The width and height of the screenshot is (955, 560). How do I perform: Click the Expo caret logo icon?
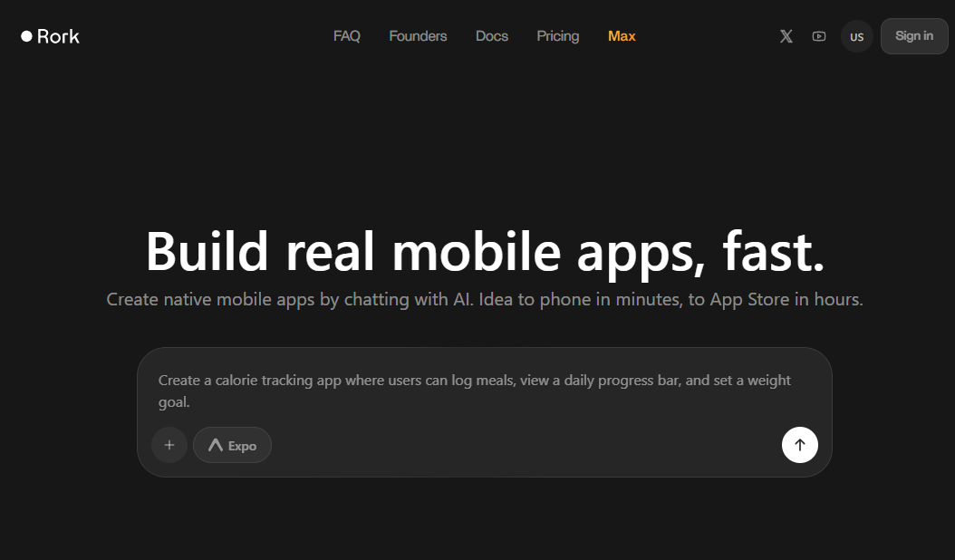coord(215,446)
